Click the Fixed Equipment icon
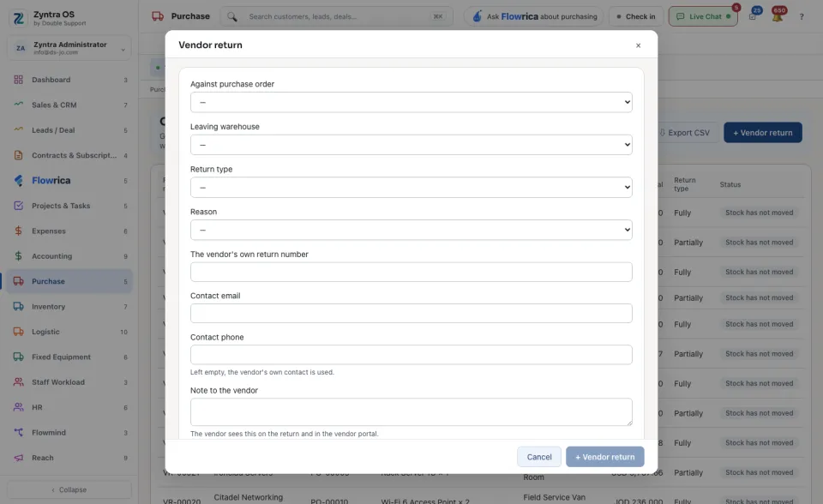This screenshot has width=823, height=504. (18, 357)
